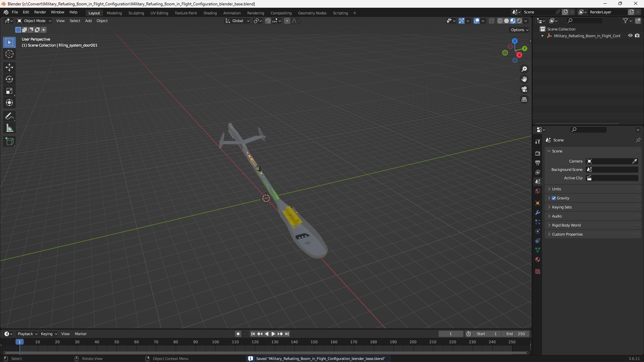The width and height of the screenshot is (644, 362).
Task: Open the Playback dropdown in the timeline
Action: 27,334
